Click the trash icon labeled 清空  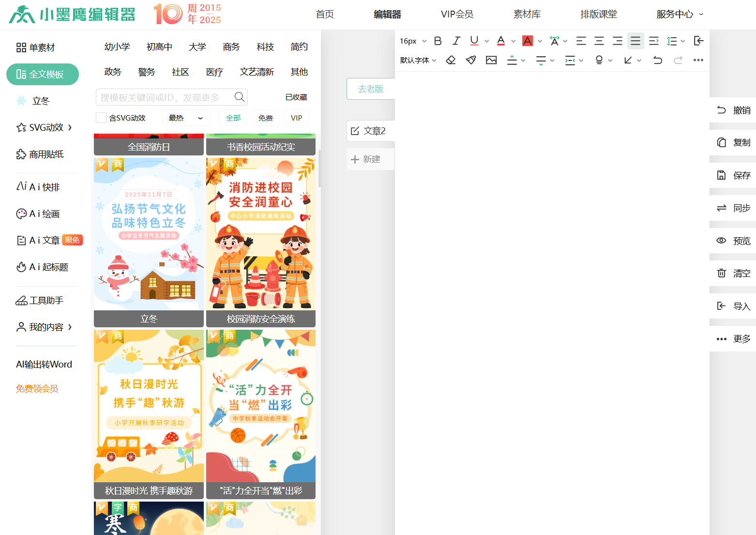click(733, 274)
